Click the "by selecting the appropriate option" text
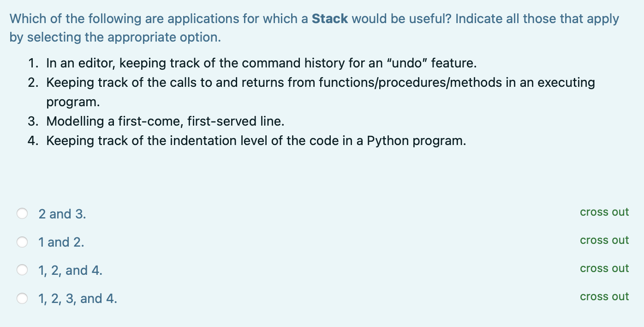Screen dimensions: 644x327 115,37
